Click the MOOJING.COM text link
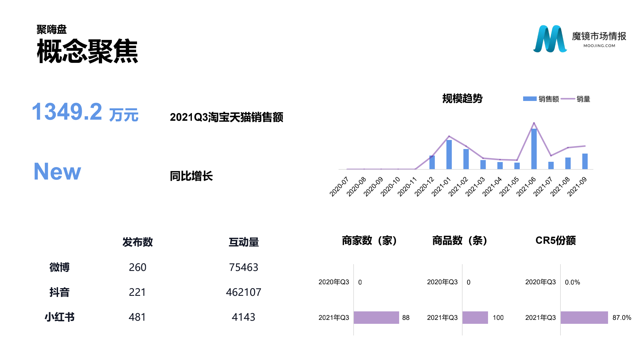Screen dimensions: 644x362 coord(599,46)
